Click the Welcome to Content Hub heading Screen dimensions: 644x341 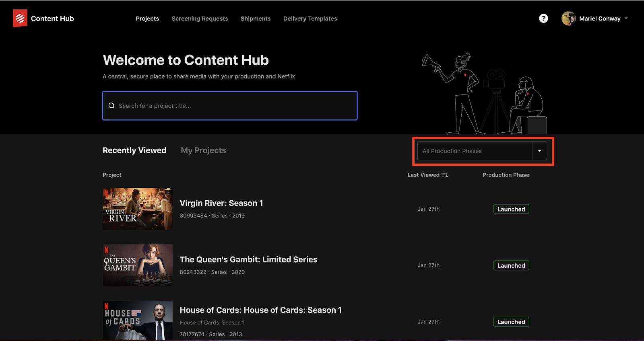[x=186, y=60]
